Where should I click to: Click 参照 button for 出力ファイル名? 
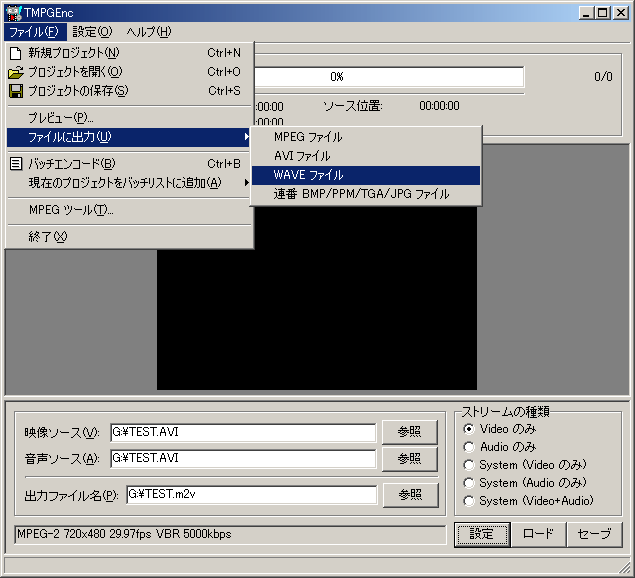(x=411, y=495)
